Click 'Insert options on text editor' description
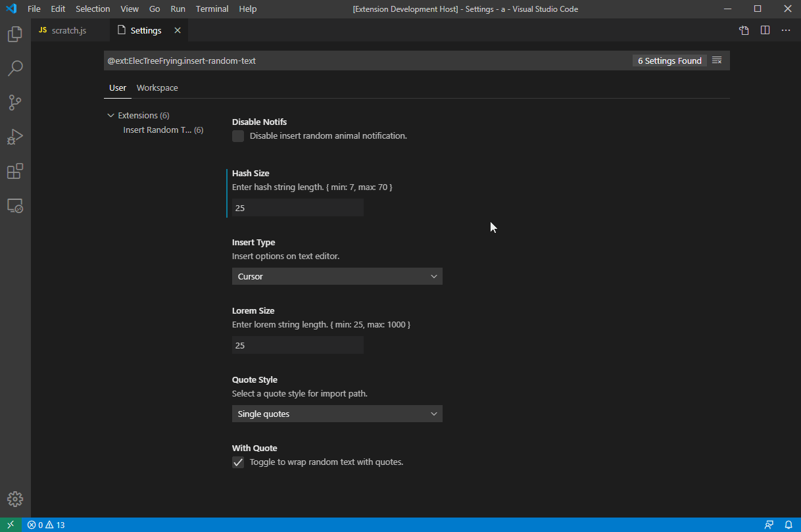The width and height of the screenshot is (801, 532). click(x=285, y=256)
